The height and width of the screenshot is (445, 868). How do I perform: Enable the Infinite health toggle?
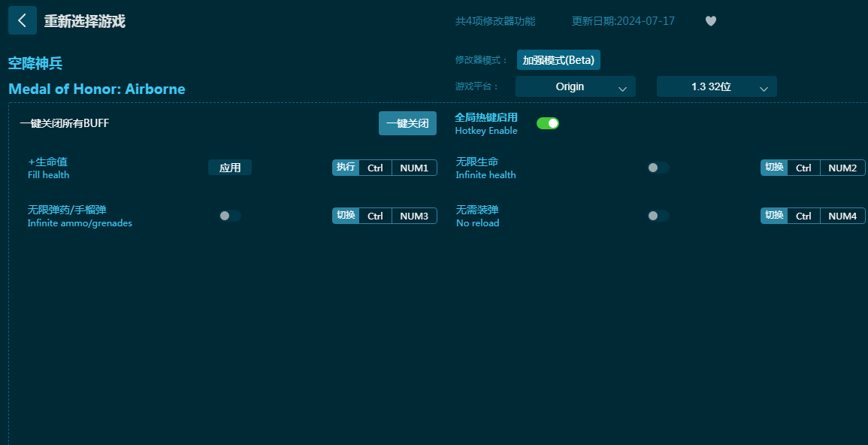[x=658, y=168]
